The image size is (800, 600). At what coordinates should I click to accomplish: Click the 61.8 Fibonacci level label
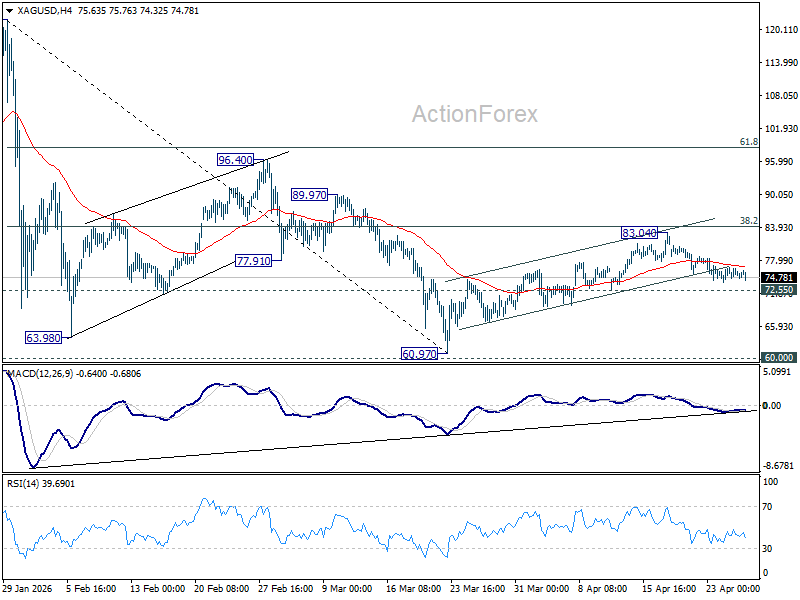point(749,142)
